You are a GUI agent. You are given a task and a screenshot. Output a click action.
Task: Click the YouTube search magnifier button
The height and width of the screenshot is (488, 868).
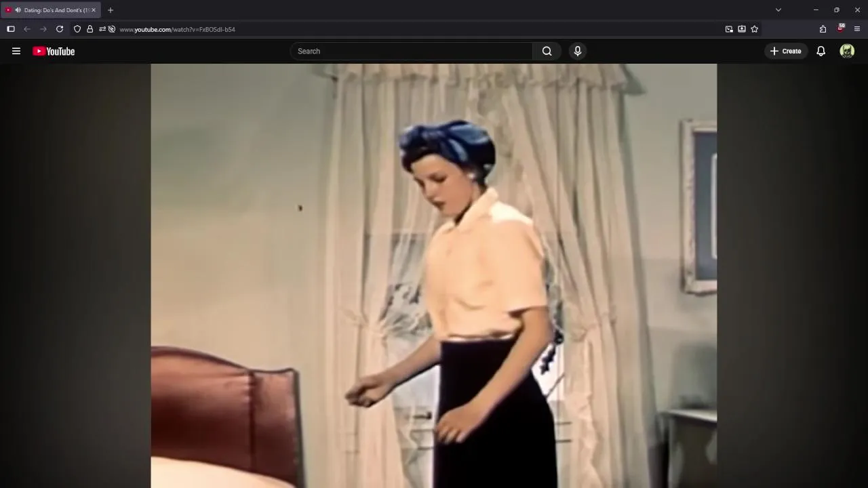click(547, 51)
